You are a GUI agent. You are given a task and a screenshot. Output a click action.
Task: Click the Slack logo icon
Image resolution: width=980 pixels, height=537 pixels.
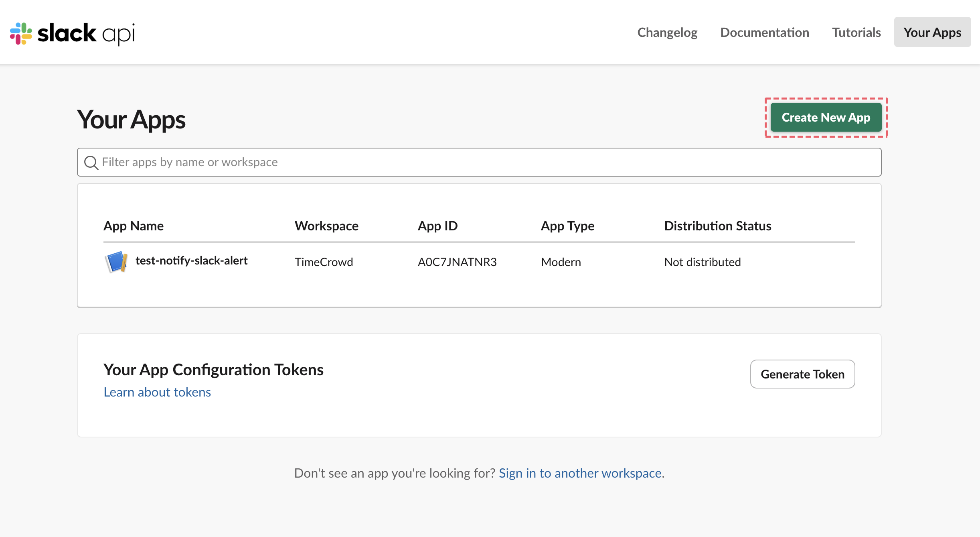21,33
